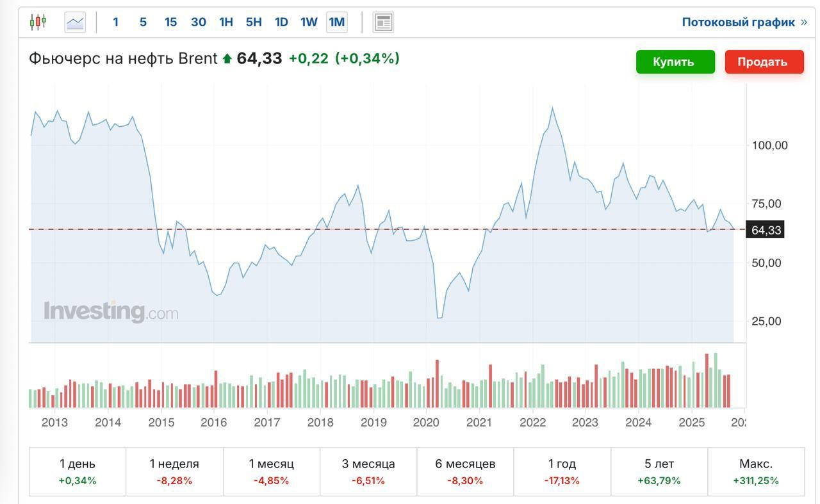This screenshot has width=820, height=504.
Task: Select the 1M monthly interval
Action: pos(336,22)
